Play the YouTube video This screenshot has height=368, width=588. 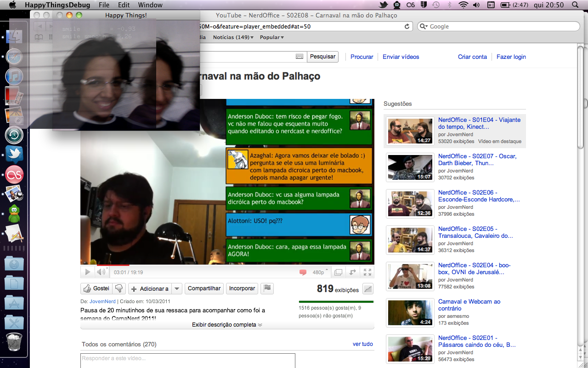tap(87, 272)
